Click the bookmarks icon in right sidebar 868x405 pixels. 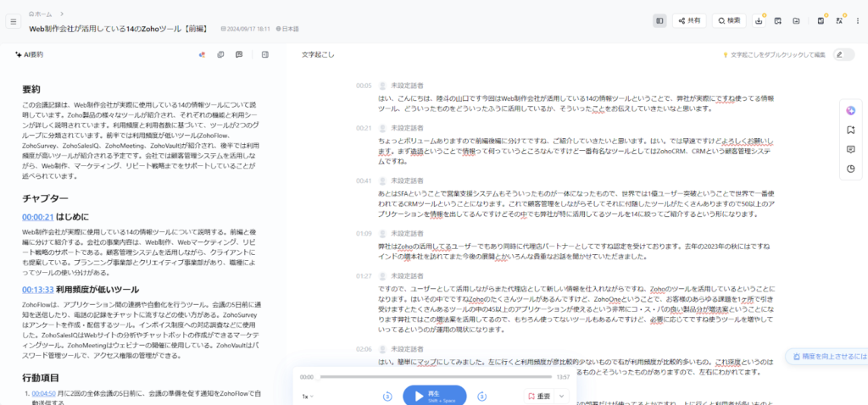tap(851, 130)
